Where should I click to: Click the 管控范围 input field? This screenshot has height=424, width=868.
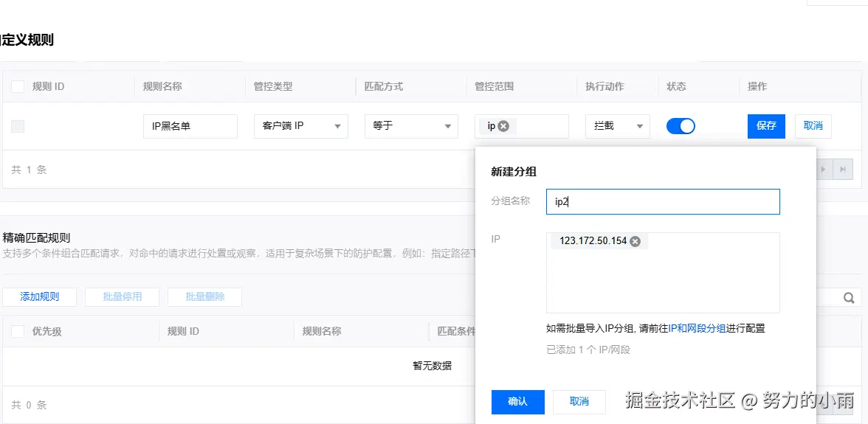click(x=521, y=126)
